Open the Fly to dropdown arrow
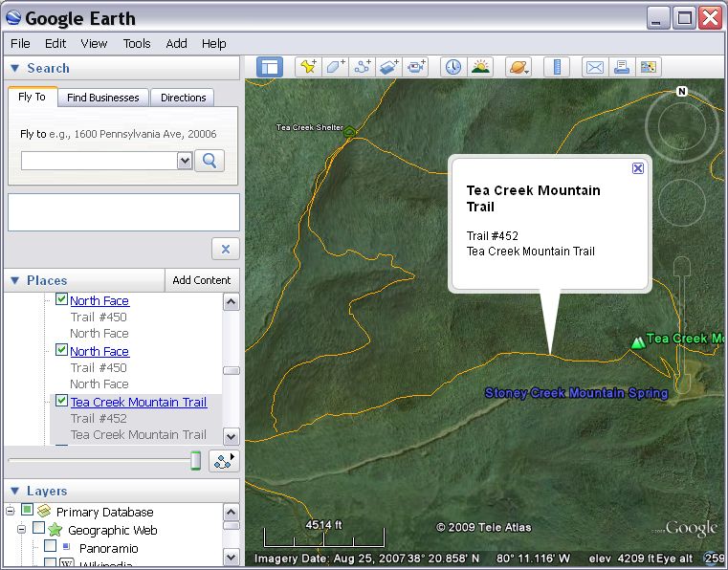728x570 pixels. click(x=185, y=161)
